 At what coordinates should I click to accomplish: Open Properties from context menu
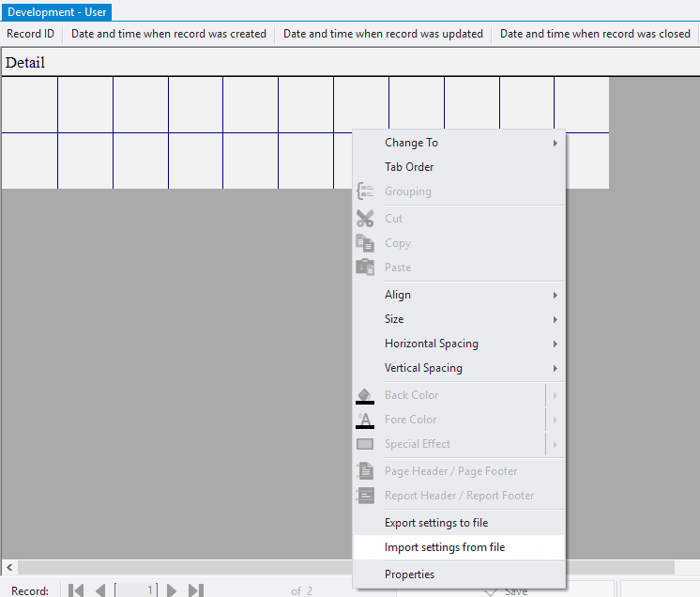[409, 574]
